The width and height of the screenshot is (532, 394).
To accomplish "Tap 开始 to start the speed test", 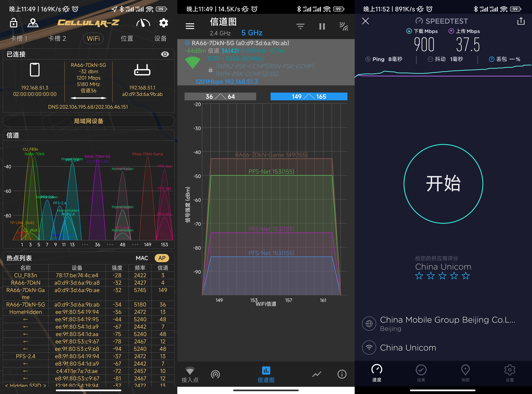I will pyautogui.click(x=443, y=183).
